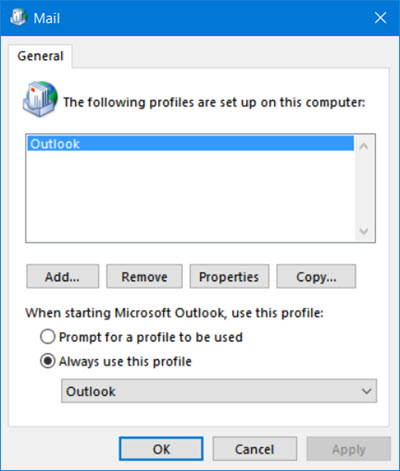Image resolution: width=400 pixels, height=471 pixels.
Task: Remove the selected profile
Action: coord(144,276)
